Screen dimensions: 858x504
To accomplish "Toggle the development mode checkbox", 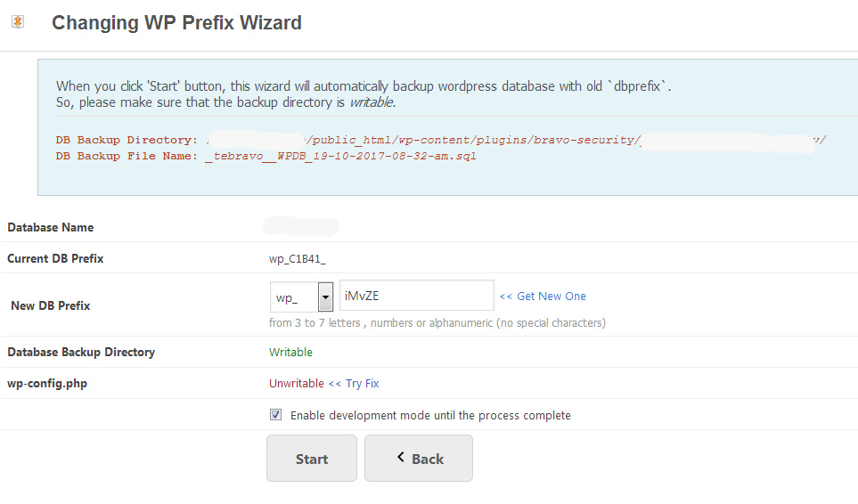I will 276,415.
